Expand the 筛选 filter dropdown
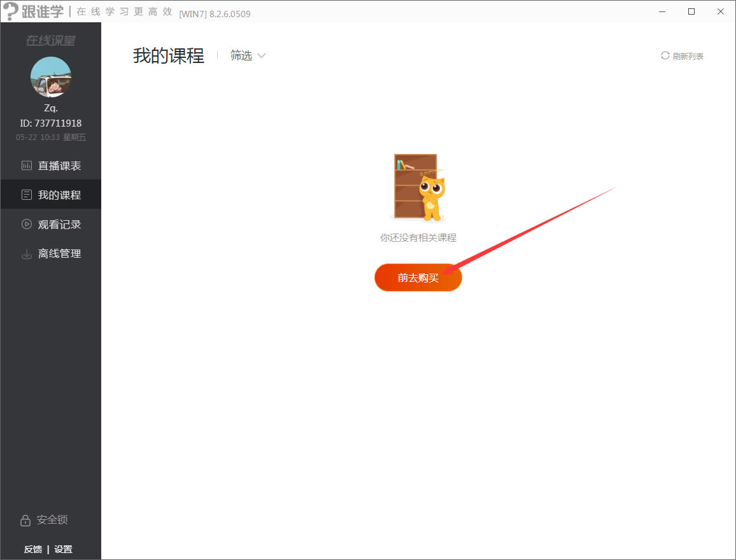 click(x=248, y=55)
